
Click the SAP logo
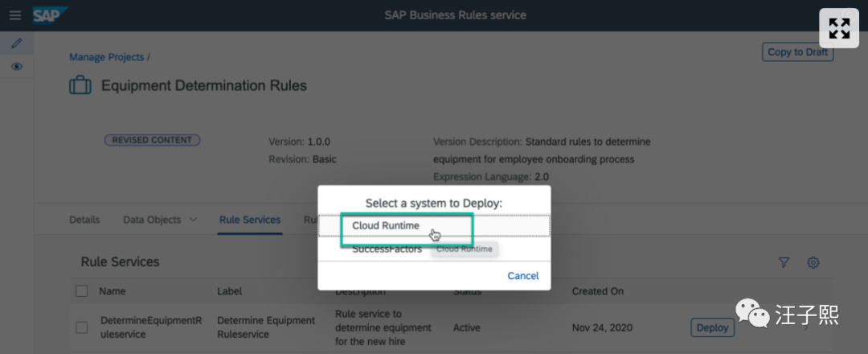pyautogui.click(x=51, y=15)
